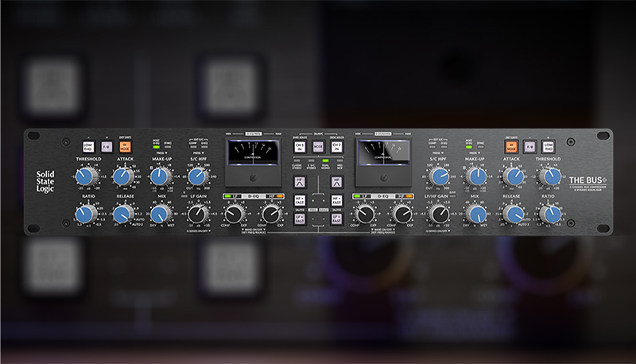Toggle the CH 1 IN button
This screenshot has width=636, height=364.
coord(300,147)
